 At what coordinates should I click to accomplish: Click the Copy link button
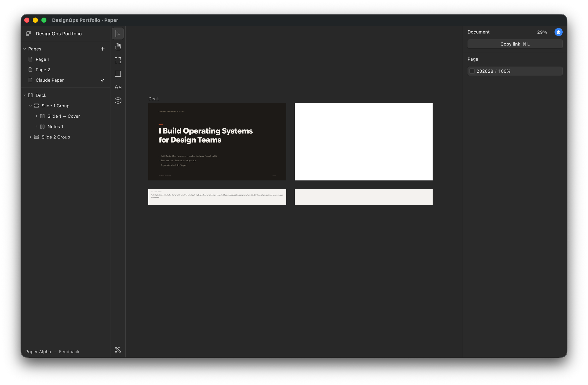515,44
